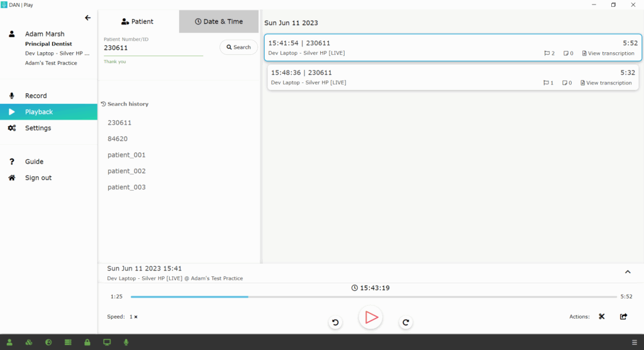Collapse the sidebar with the back arrow

coord(87,18)
